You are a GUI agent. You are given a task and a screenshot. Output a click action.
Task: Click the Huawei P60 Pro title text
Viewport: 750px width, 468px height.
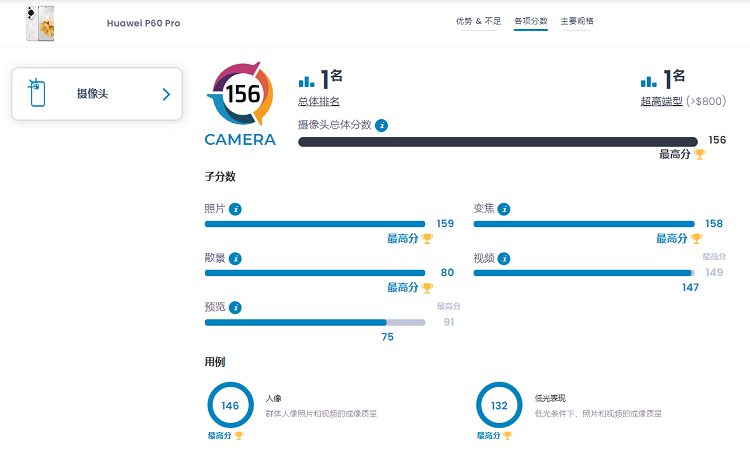point(143,23)
